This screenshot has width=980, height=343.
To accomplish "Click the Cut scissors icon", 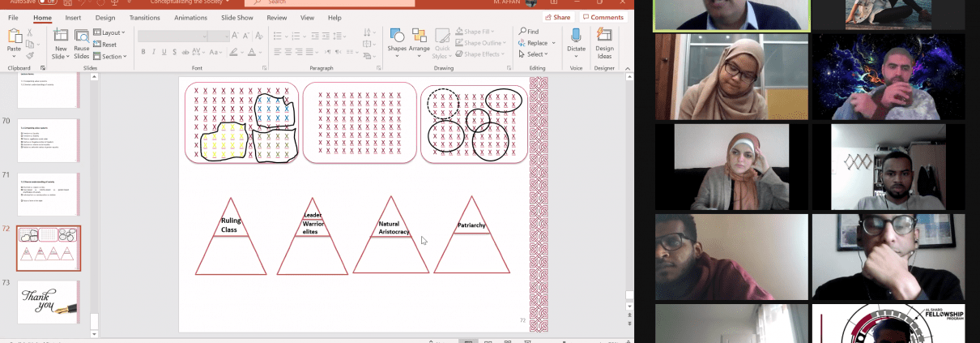I will coord(29,32).
